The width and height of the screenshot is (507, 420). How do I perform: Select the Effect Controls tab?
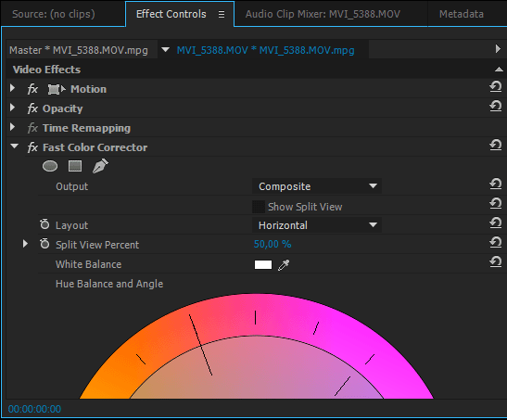(171, 14)
